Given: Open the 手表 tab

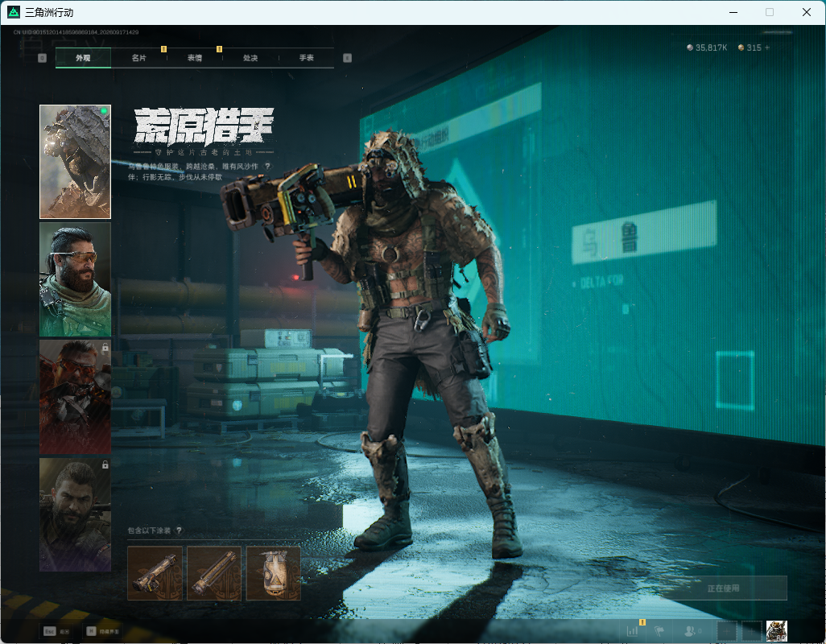Looking at the screenshot, I should pyautogui.click(x=307, y=58).
